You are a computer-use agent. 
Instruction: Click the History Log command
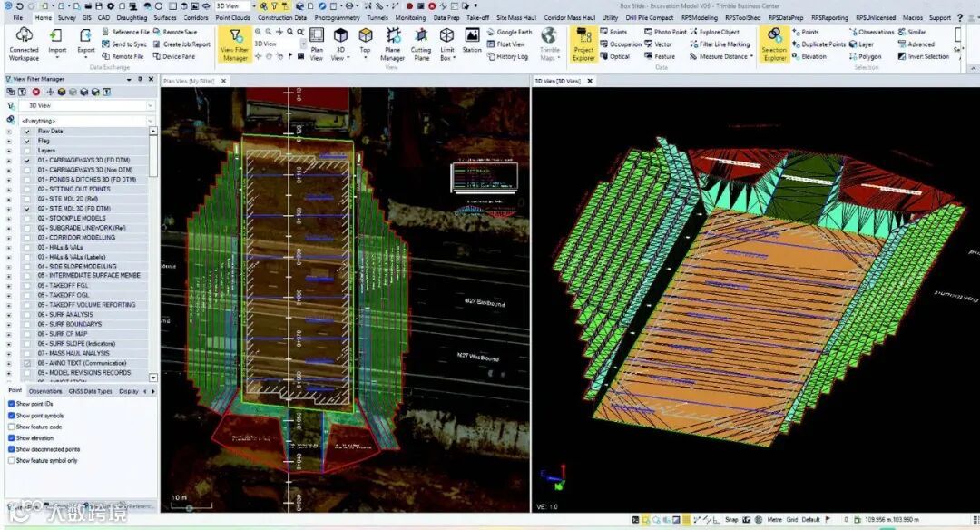507,56
